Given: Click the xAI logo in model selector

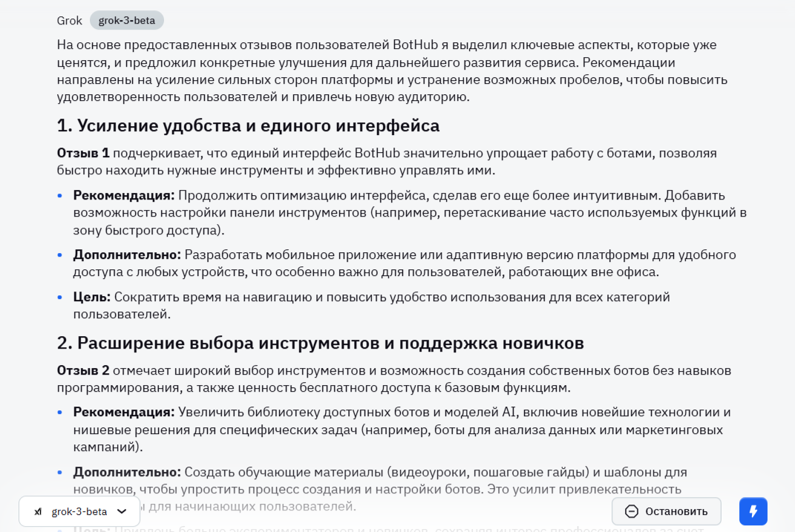Looking at the screenshot, I should [38, 512].
